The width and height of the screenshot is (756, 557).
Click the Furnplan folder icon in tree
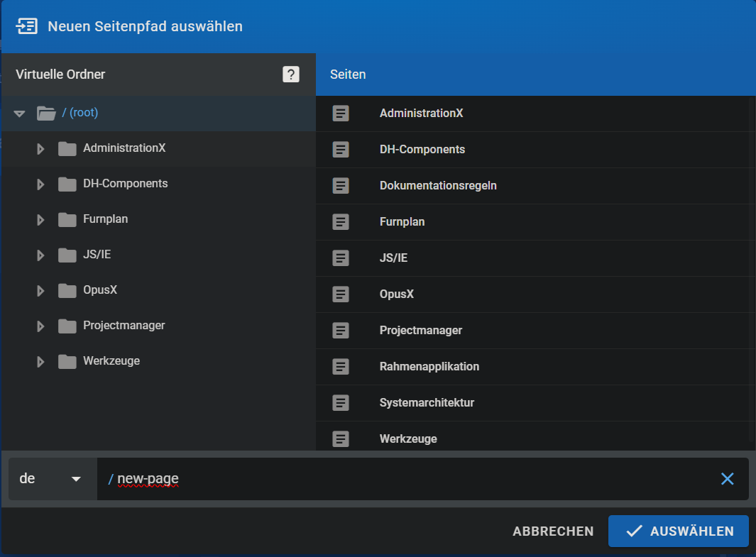click(x=67, y=219)
